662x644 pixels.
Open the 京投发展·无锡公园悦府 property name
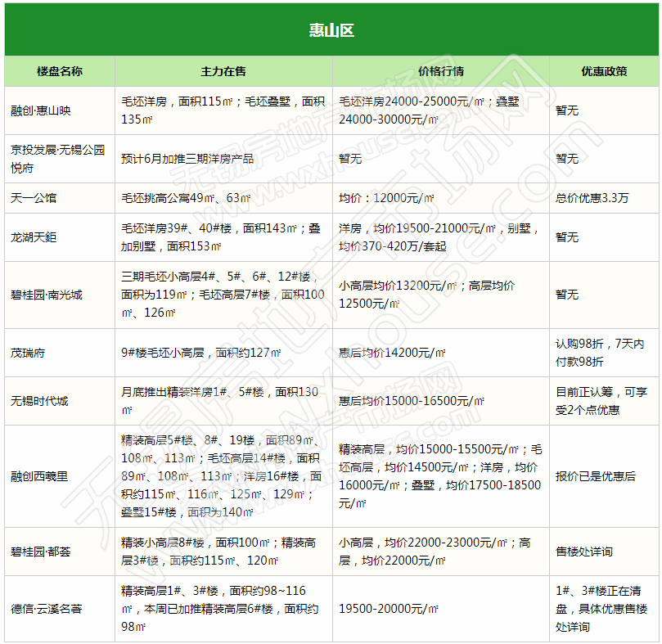(x=57, y=158)
